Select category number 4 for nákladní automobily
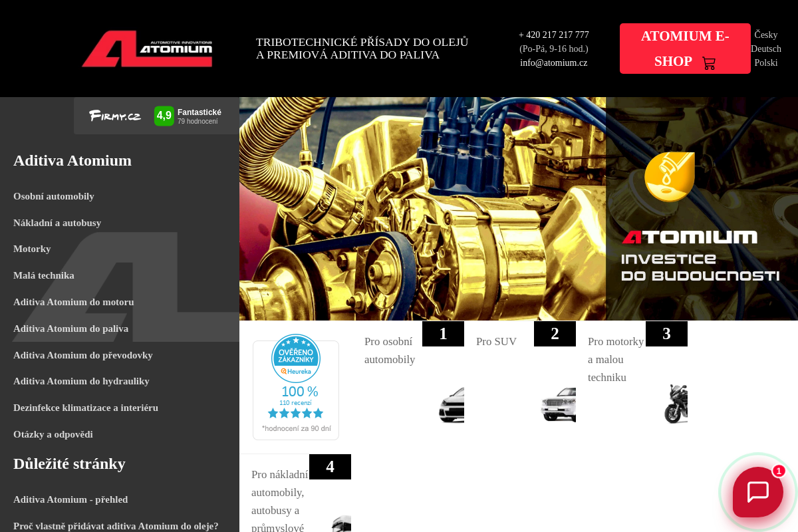 (x=330, y=467)
